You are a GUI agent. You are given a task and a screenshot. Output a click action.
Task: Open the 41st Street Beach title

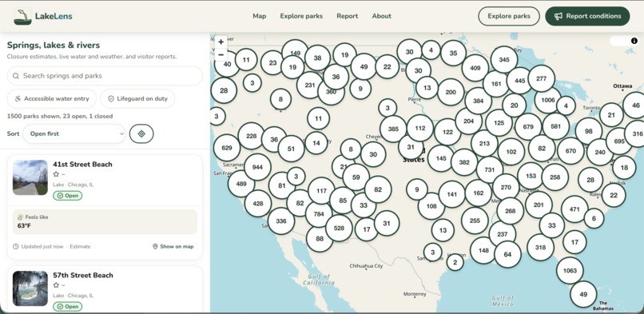click(x=82, y=164)
